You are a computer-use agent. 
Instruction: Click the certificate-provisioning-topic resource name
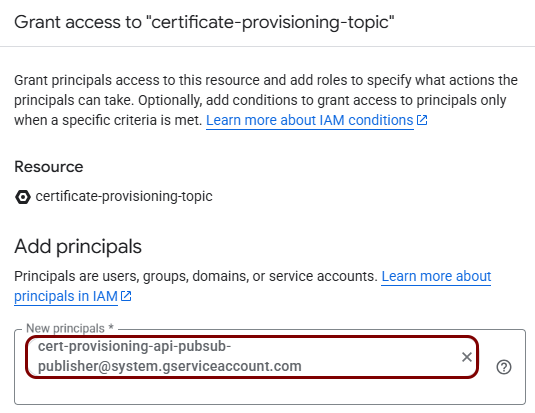[124, 196]
